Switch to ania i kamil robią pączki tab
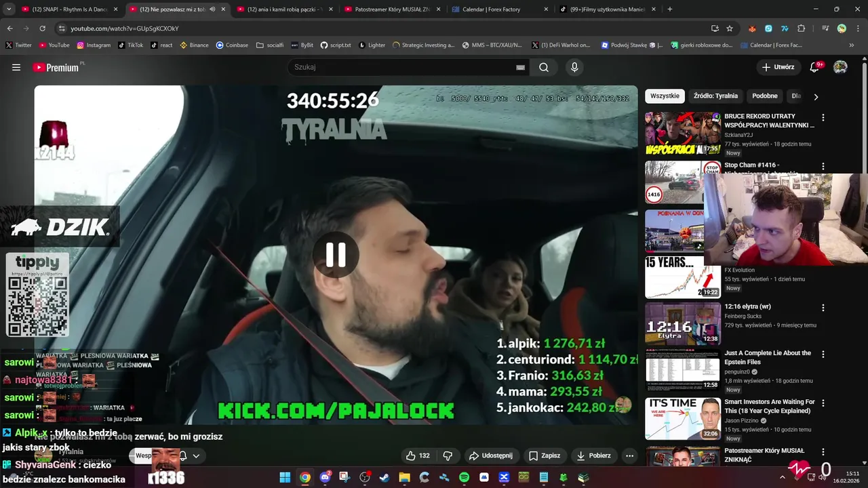Viewport: 868px width, 488px height. click(285, 9)
